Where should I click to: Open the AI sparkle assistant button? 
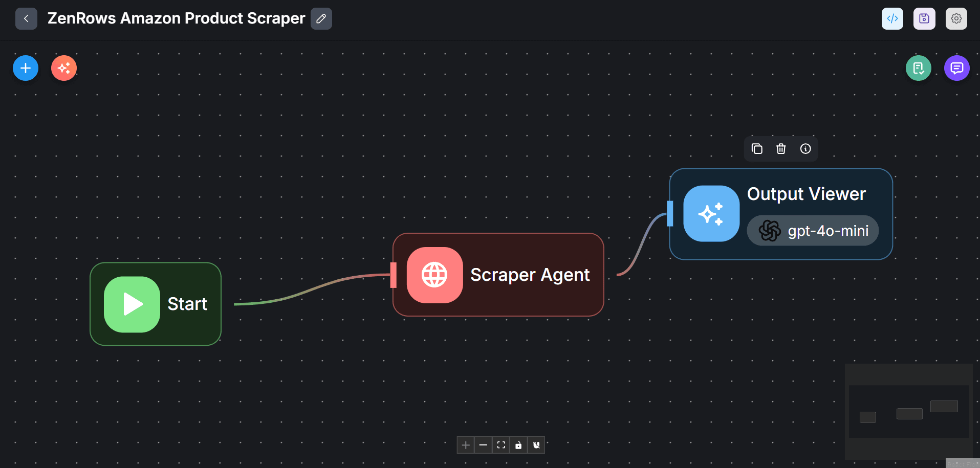tap(64, 68)
